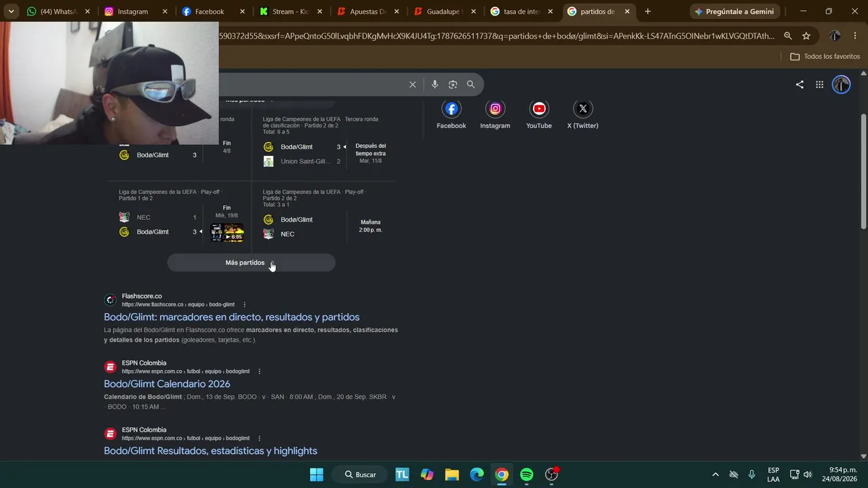Open the X (Twitter) social profile icon
868x488 pixels.
[583, 109]
